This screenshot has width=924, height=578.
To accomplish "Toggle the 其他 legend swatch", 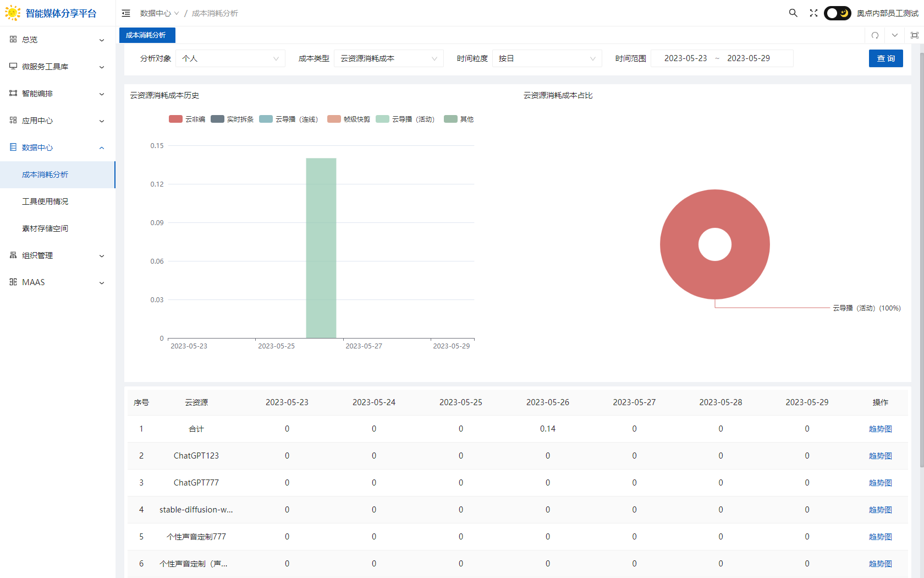I will click(x=450, y=119).
